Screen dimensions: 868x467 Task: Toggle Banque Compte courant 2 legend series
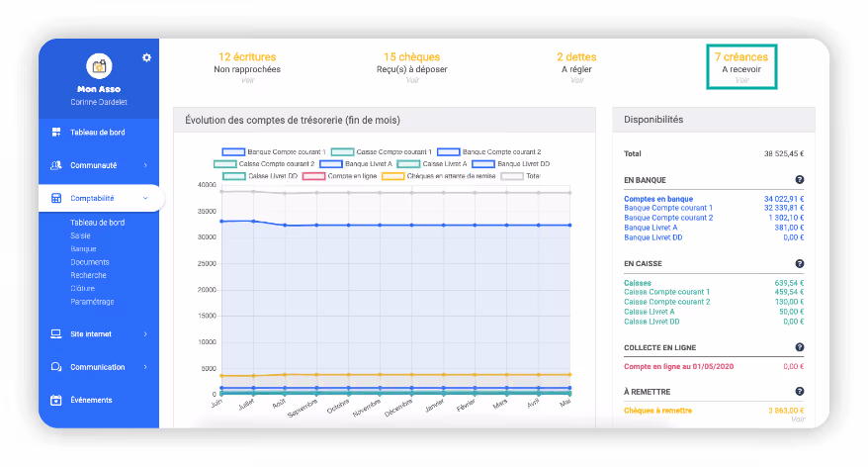(x=488, y=151)
